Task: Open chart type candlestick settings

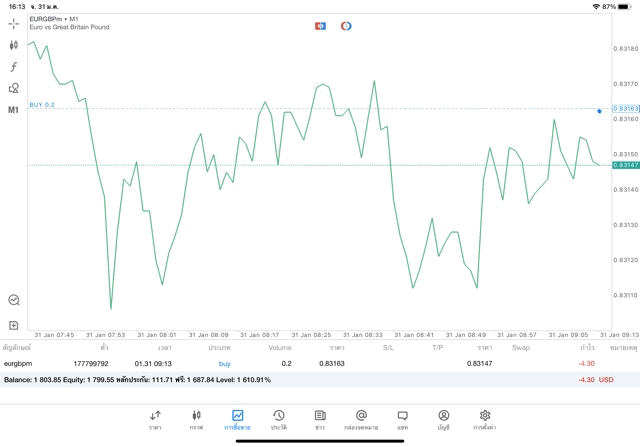Action: click(x=13, y=45)
